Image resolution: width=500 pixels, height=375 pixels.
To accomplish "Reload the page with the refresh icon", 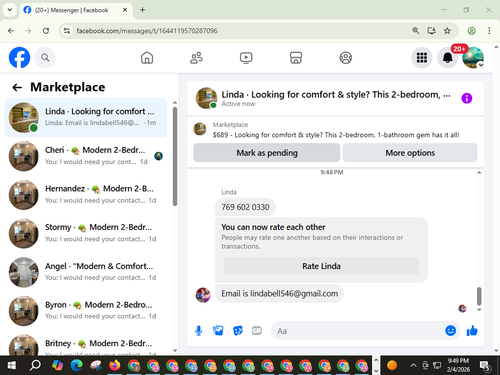I will (46, 31).
